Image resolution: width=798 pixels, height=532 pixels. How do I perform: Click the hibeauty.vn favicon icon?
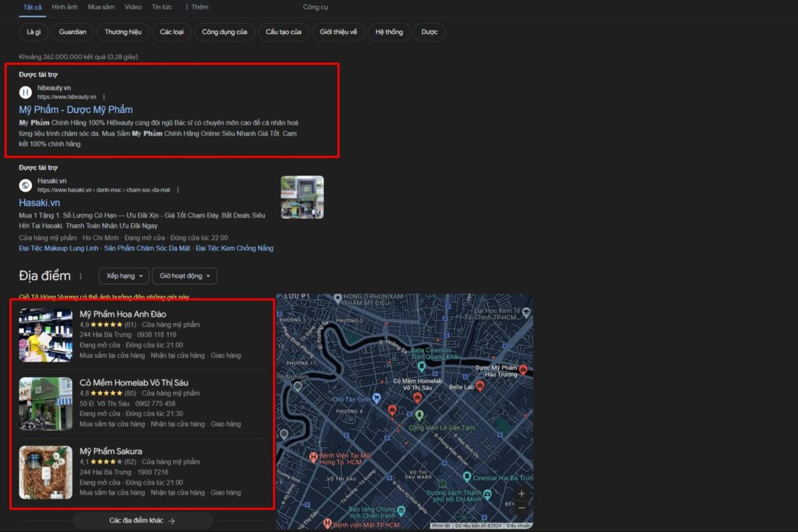pos(25,92)
